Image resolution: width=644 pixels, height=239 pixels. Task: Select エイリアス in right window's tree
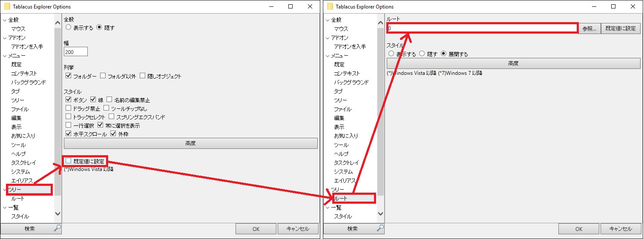[x=345, y=181]
